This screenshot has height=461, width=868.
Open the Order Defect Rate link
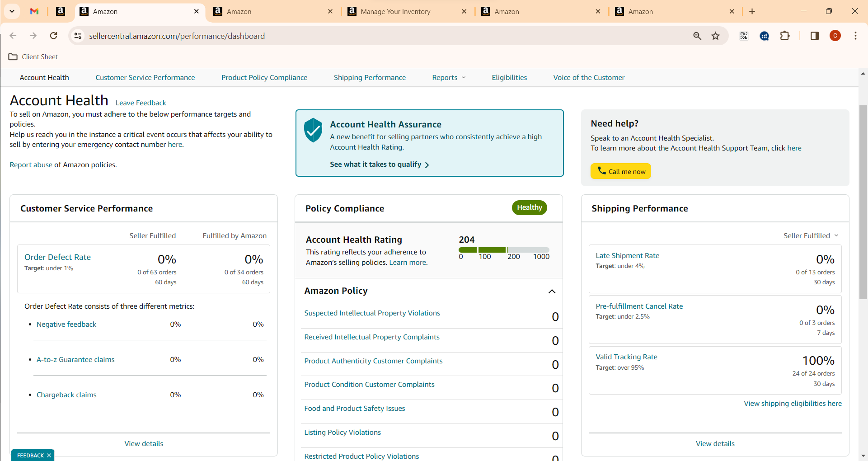[x=57, y=257]
